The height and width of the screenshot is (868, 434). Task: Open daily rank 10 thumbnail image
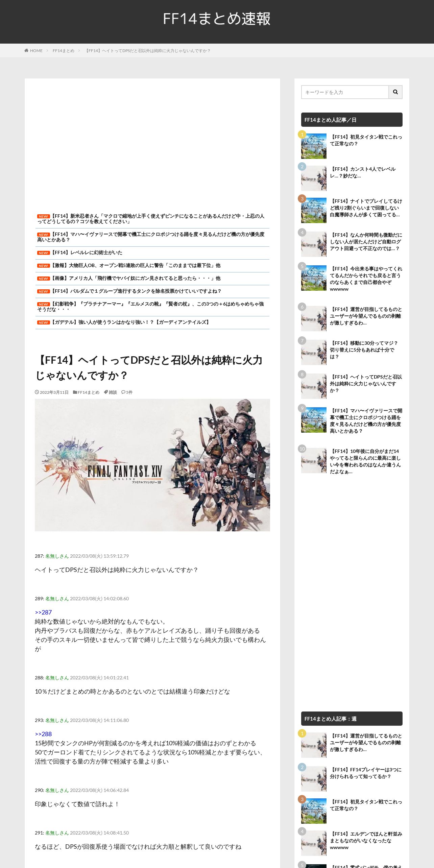[314, 460]
